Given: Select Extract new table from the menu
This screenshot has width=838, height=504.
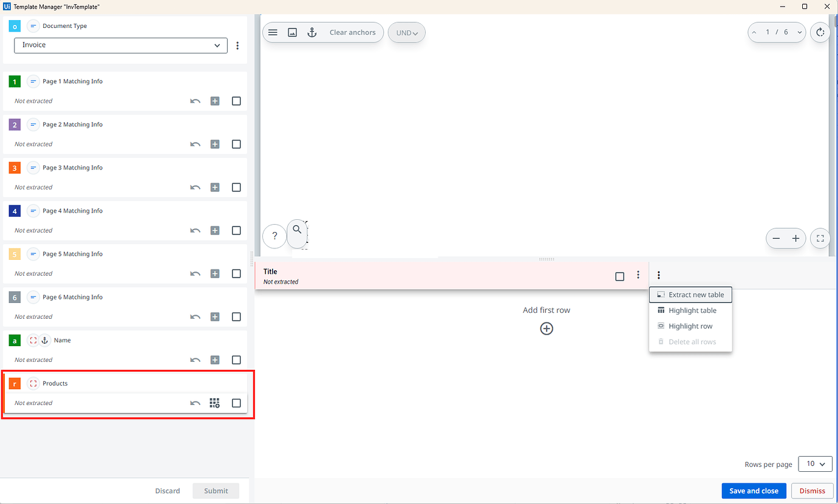Looking at the screenshot, I should pyautogui.click(x=690, y=295).
